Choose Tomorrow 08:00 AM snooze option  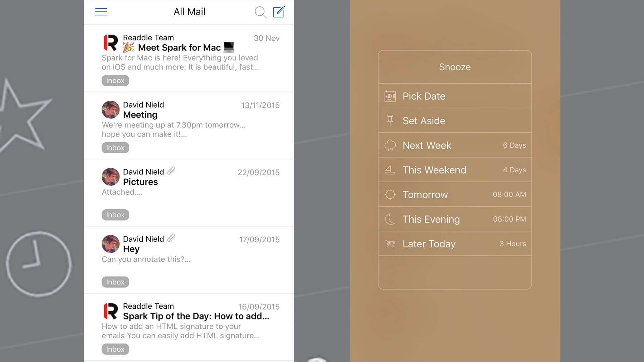455,194
